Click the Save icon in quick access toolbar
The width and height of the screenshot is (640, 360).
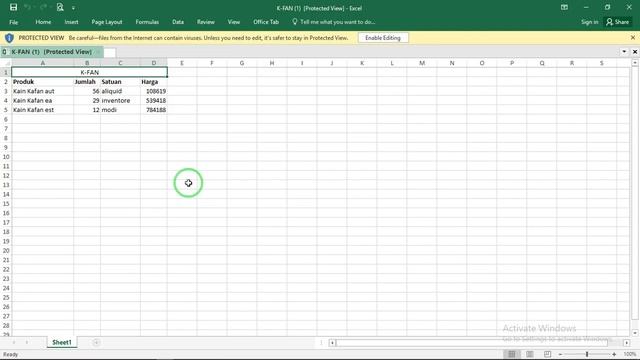[13, 7]
